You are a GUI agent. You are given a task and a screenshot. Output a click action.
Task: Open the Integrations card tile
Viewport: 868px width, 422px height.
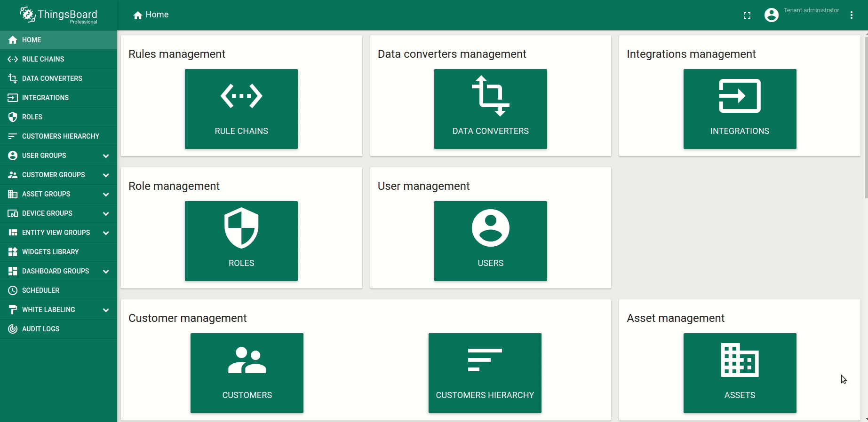click(x=739, y=109)
